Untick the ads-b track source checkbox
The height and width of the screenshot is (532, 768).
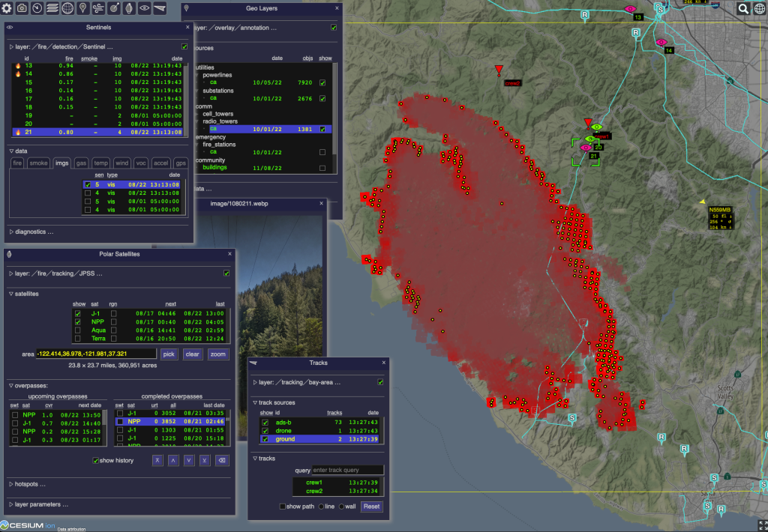pyautogui.click(x=265, y=423)
